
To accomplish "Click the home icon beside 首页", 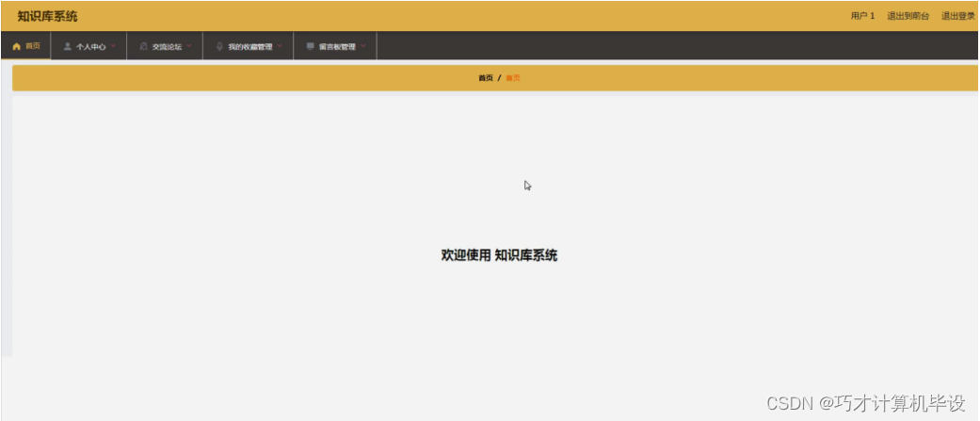I will click(x=17, y=46).
